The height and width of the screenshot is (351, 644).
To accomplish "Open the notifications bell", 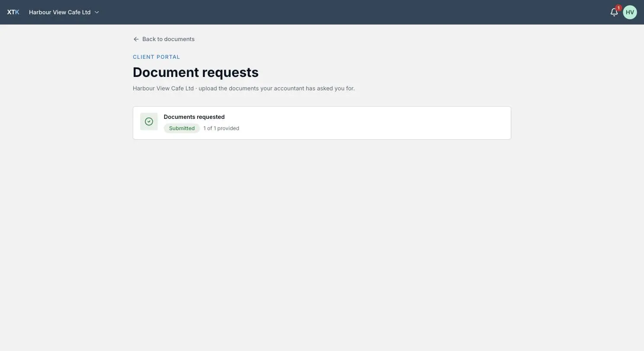I will tap(614, 13).
